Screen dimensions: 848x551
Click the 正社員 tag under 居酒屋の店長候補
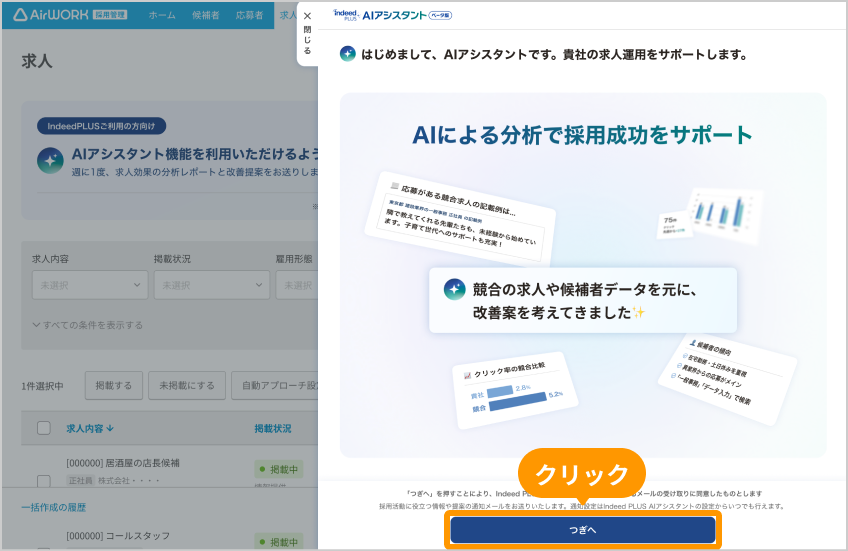(81, 480)
